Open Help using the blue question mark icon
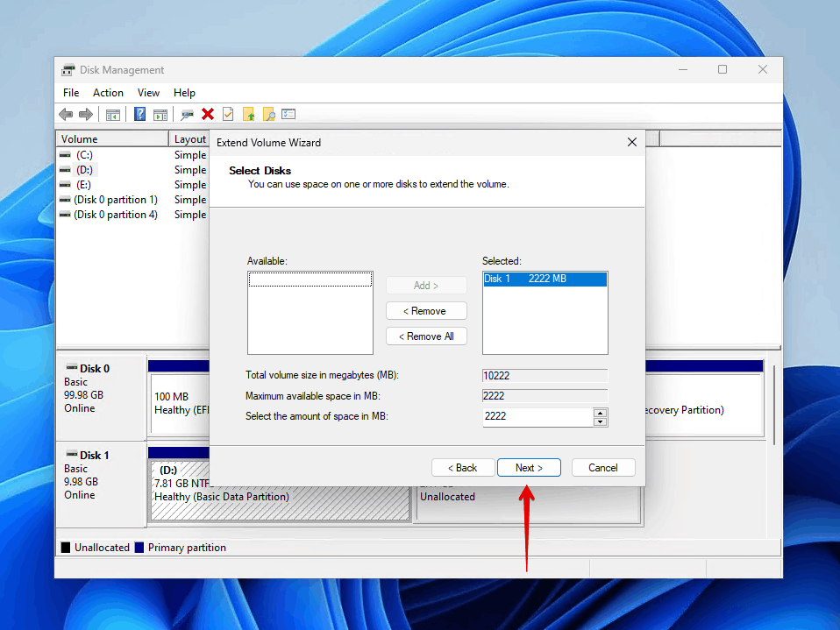 click(140, 114)
